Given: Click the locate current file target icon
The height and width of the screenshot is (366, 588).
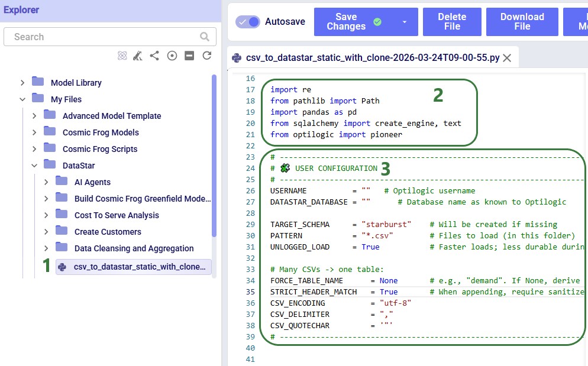Looking at the screenshot, I should click(172, 56).
